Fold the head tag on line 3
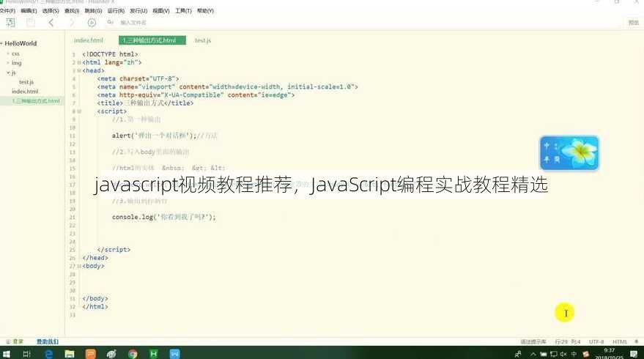This screenshot has width=644, height=359. 79,70
